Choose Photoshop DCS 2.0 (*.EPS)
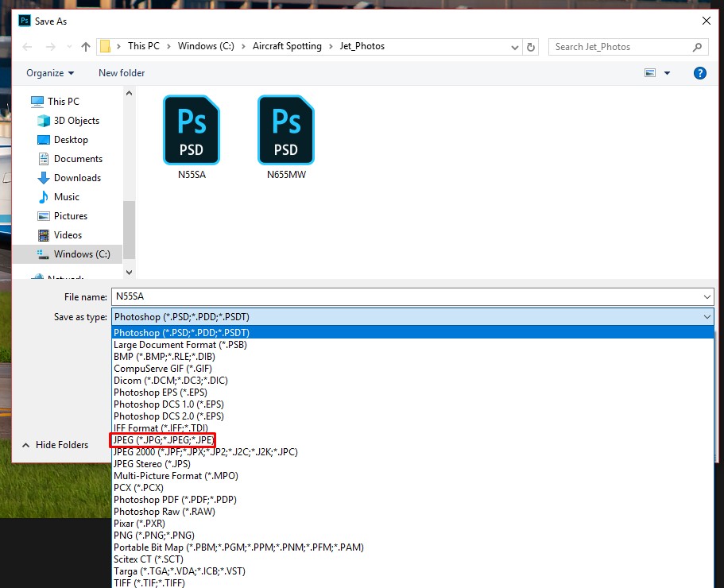 [x=412, y=416]
